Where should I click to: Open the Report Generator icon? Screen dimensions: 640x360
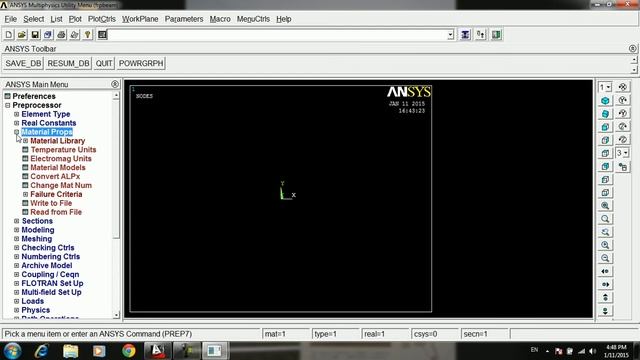[x=74, y=35]
